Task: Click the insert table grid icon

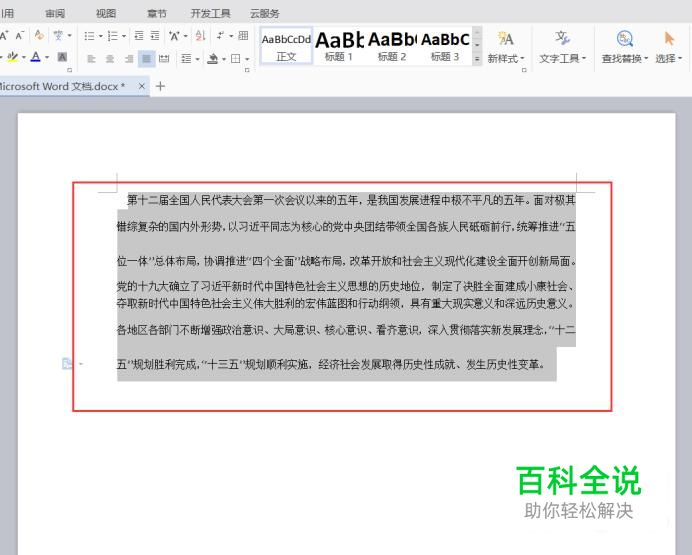Action: (243, 35)
